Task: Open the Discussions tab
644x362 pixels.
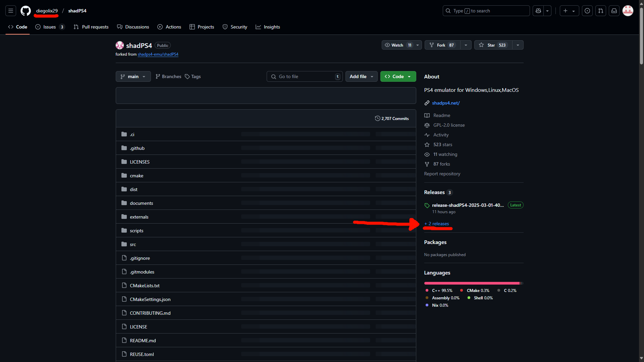Action: pyautogui.click(x=133, y=27)
